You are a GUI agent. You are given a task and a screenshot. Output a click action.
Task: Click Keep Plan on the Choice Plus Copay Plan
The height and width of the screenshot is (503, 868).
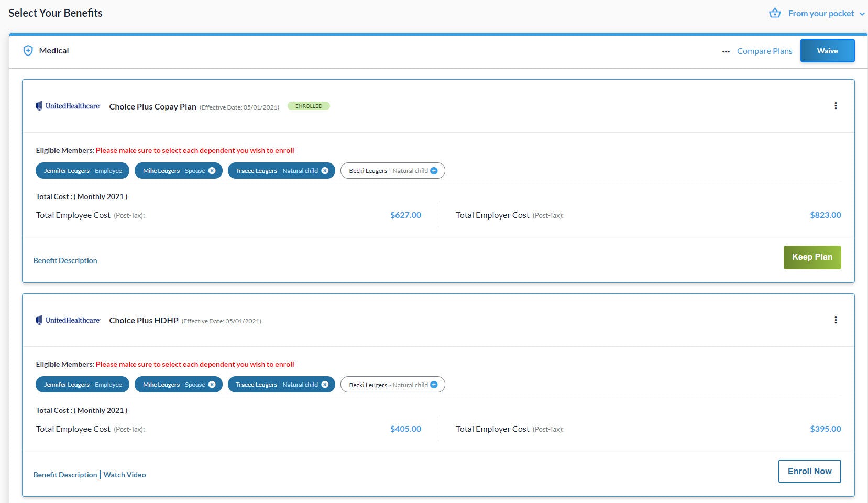pyautogui.click(x=812, y=257)
